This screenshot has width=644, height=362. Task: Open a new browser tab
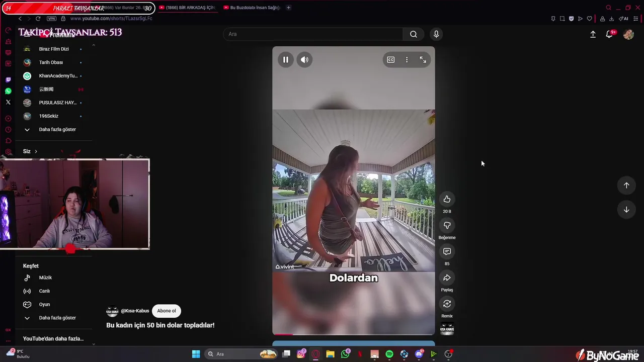tap(288, 8)
